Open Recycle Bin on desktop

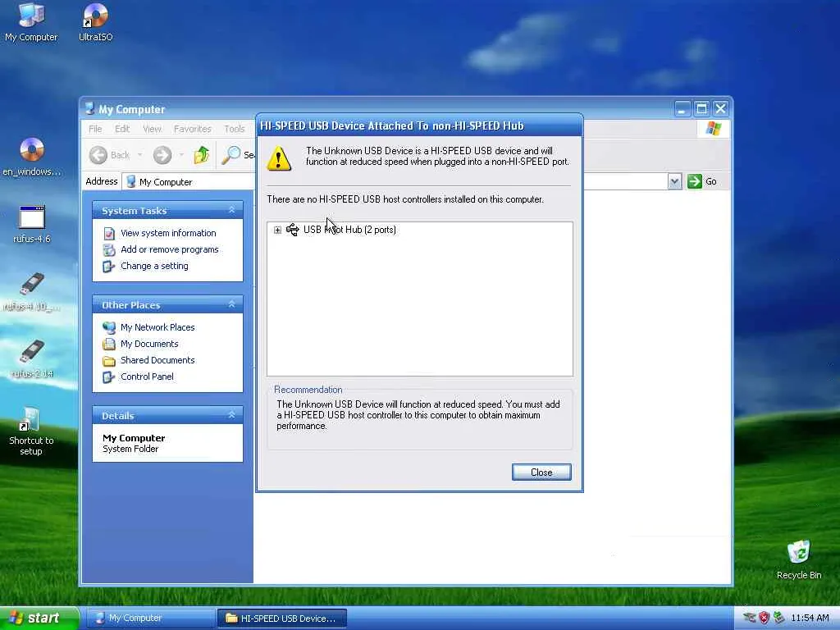799,559
